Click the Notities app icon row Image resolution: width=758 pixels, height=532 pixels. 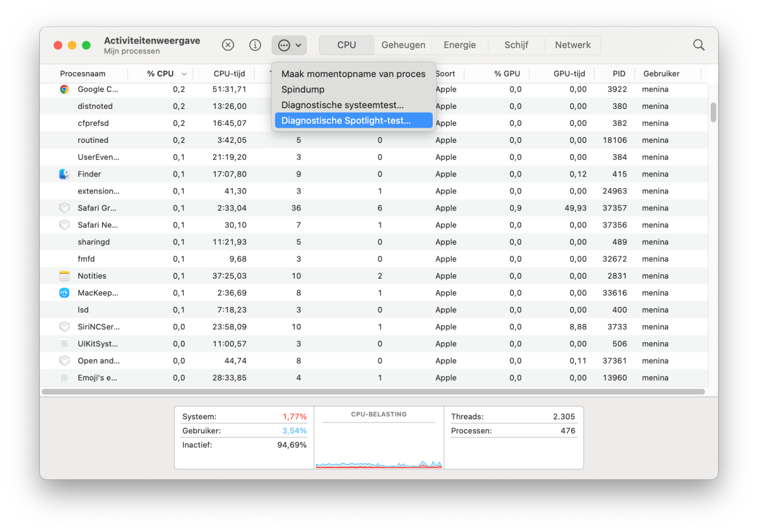64,276
